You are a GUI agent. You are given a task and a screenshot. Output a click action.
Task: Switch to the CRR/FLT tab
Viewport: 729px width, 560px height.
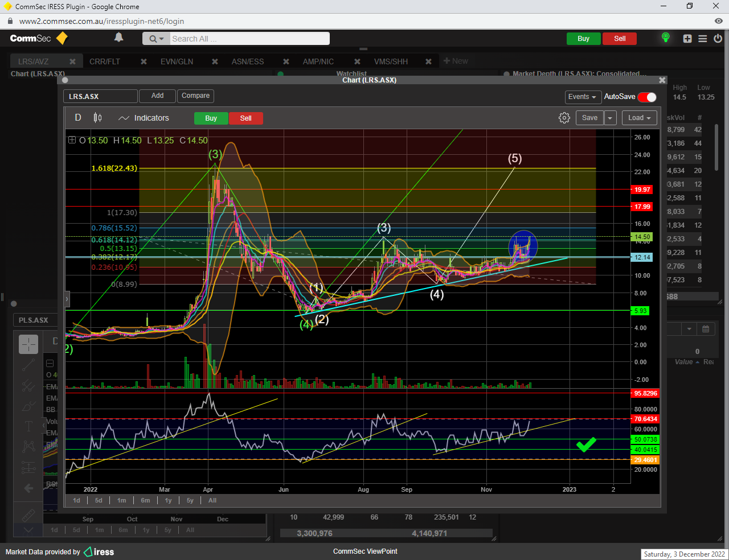point(105,61)
